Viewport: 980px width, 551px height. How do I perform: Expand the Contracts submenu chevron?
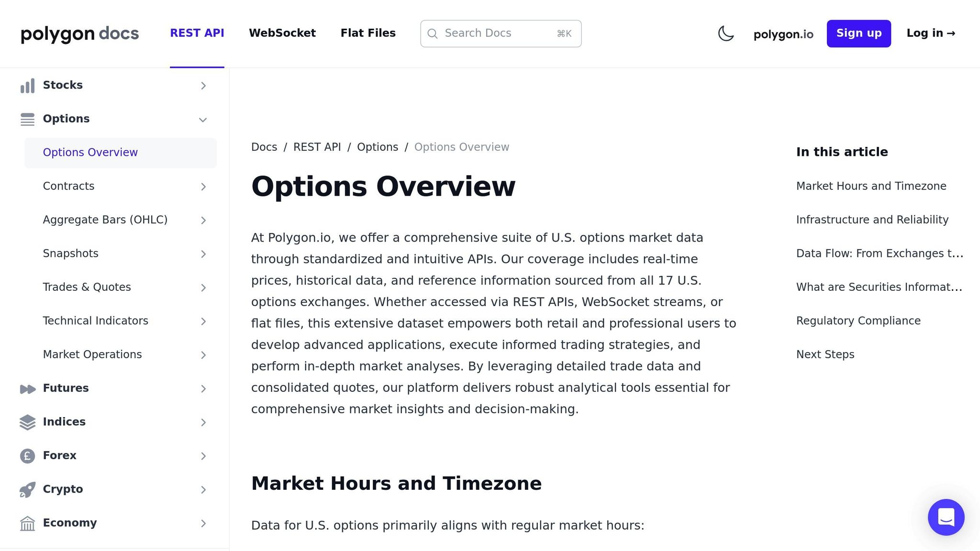pos(203,187)
